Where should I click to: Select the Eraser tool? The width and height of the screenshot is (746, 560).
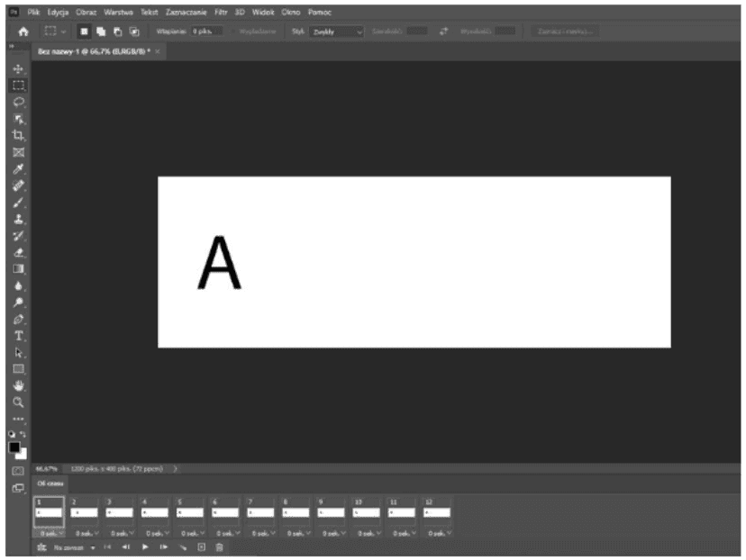tap(18, 252)
